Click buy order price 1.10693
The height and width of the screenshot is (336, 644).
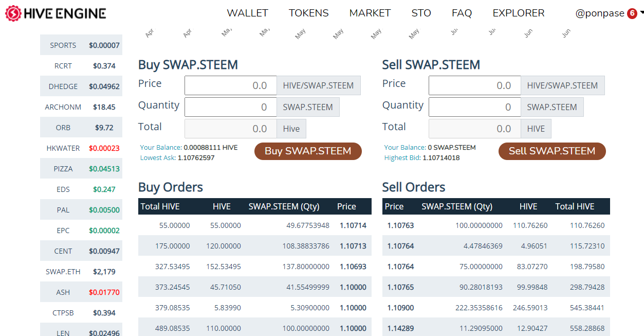pyautogui.click(x=353, y=267)
